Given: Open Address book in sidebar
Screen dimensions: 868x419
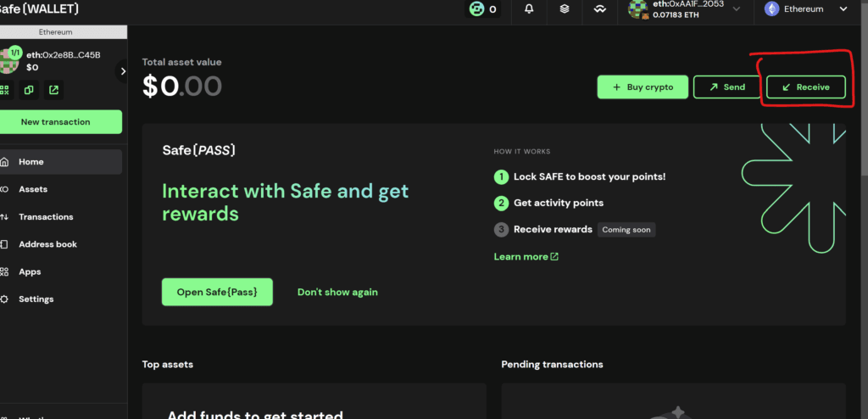Looking at the screenshot, I should click(47, 244).
